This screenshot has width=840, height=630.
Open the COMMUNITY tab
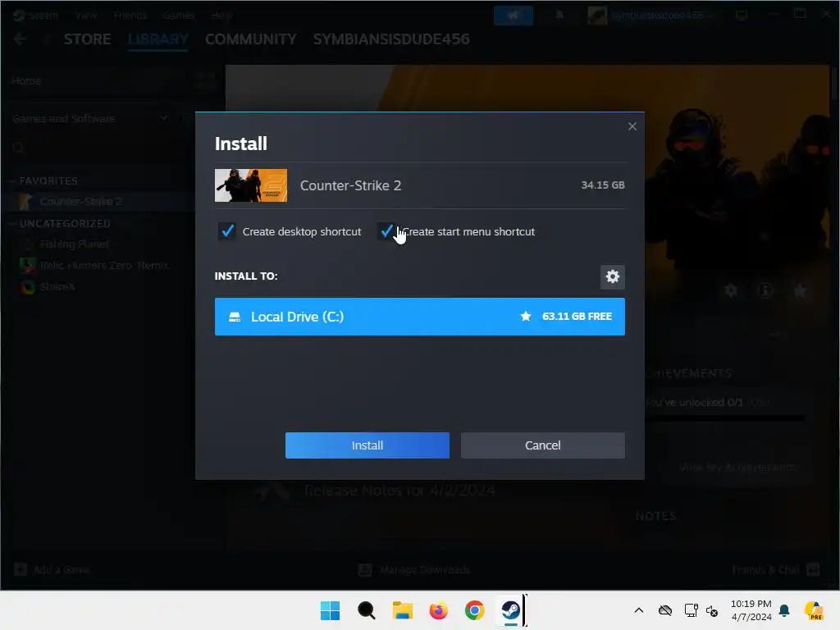pyautogui.click(x=250, y=39)
